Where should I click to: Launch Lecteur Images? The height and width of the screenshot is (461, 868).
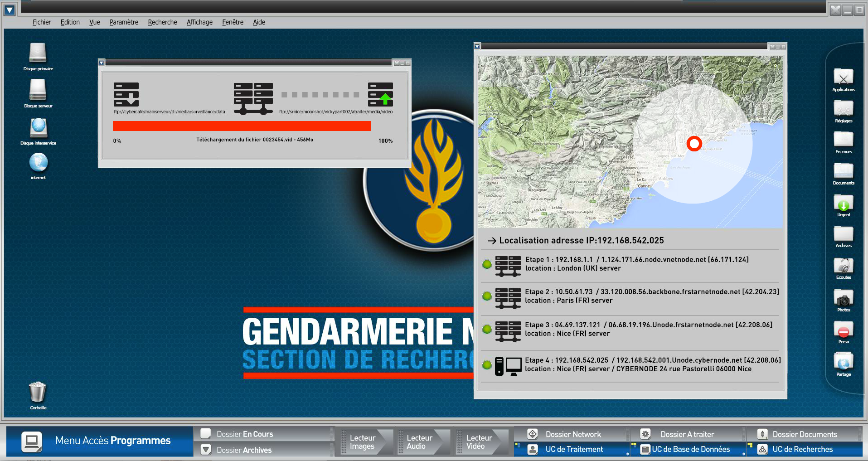pyautogui.click(x=366, y=442)
